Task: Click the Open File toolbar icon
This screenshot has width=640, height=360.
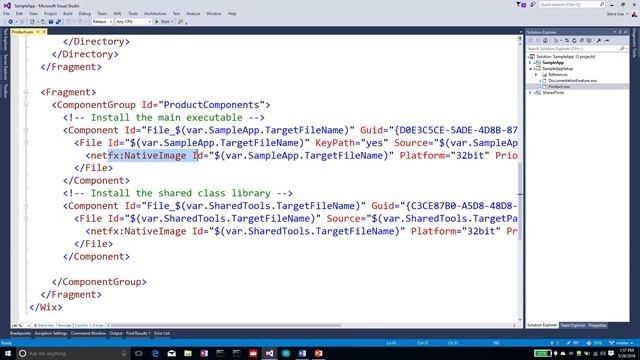Action: [x=43, y=22]
